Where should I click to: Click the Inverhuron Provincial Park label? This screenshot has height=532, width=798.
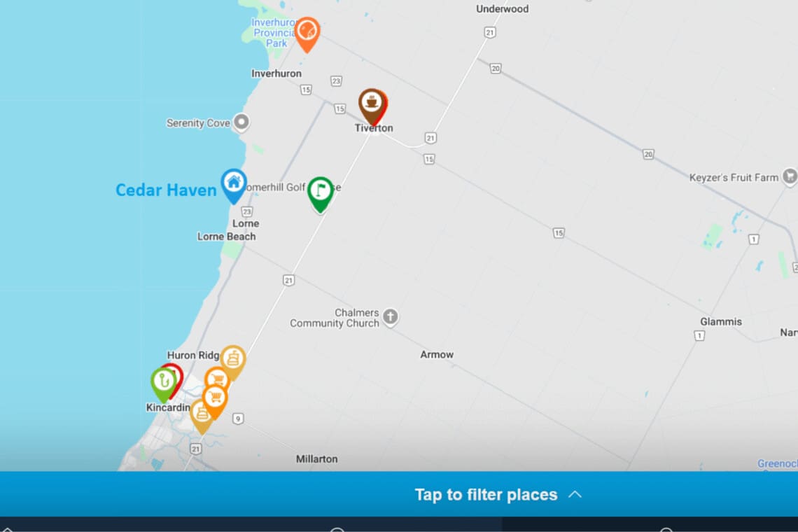click(269, 33)
